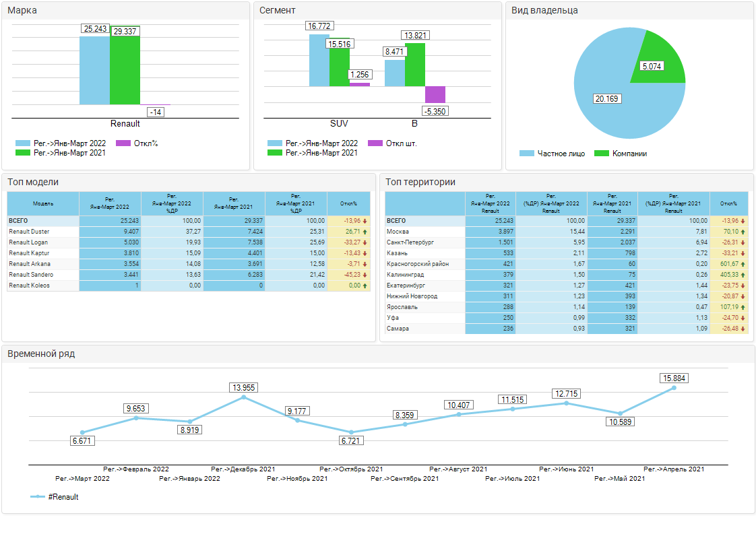Click the blue SUV bar showing 16.772
The width and height of the screenshot is (756, 534).
[319, 61]
